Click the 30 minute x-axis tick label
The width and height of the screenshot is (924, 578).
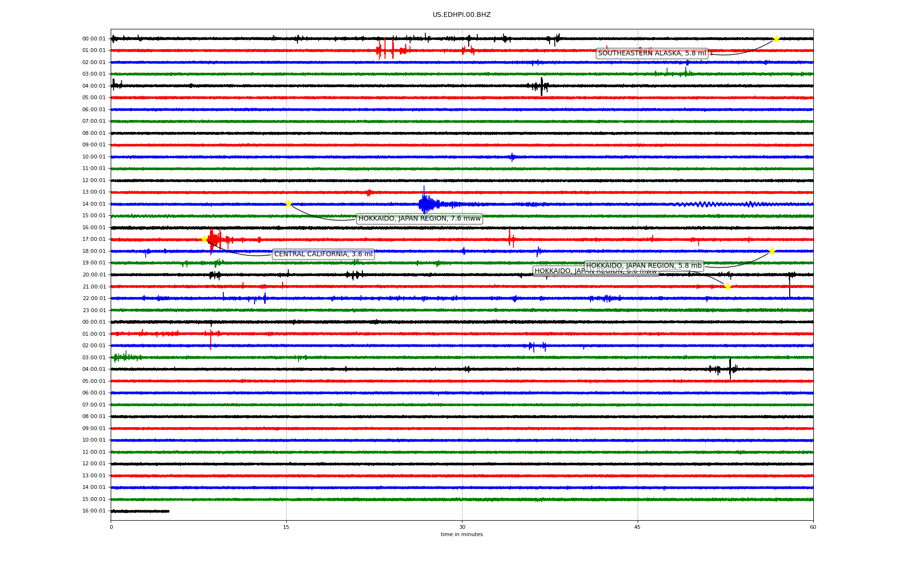coord(462,527)
